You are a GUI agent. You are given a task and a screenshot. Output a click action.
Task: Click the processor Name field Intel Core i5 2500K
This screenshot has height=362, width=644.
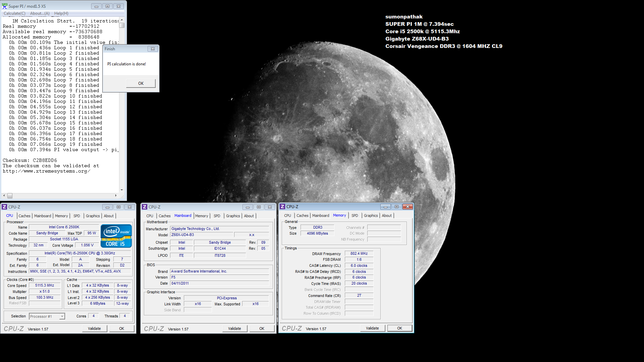[64, 227]
